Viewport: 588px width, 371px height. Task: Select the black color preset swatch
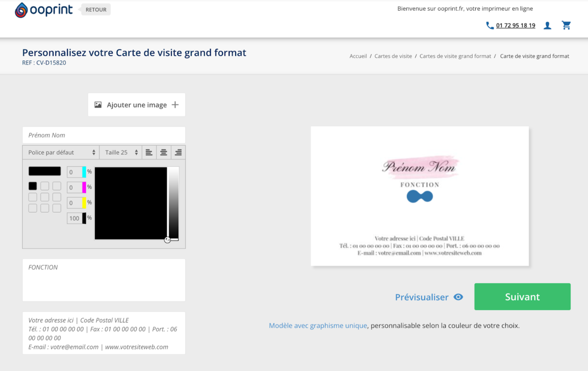pyautogui.click(x=32, y=186)
